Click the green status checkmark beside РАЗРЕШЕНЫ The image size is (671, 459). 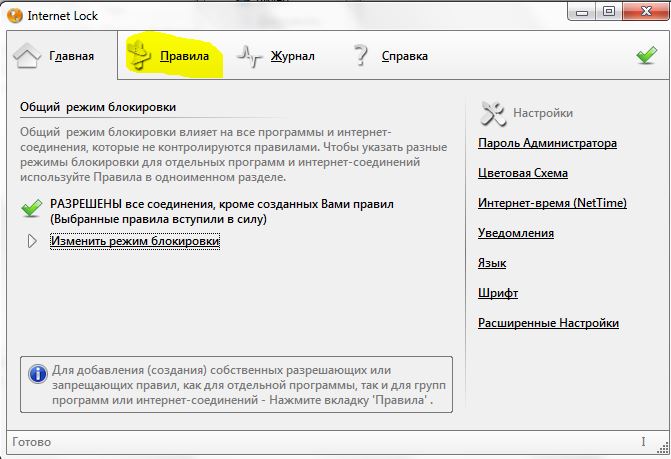tap(32, 208)
